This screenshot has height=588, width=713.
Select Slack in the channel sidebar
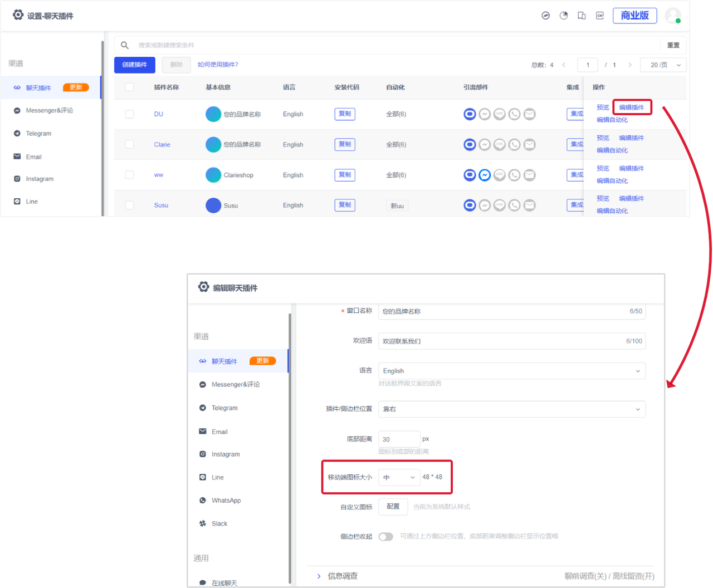pyautogui.click(x=219, y=523)
